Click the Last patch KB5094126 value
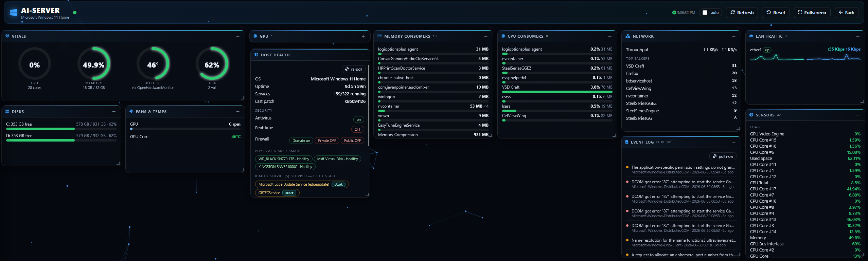Screen dimensions: 868x261 355,101
